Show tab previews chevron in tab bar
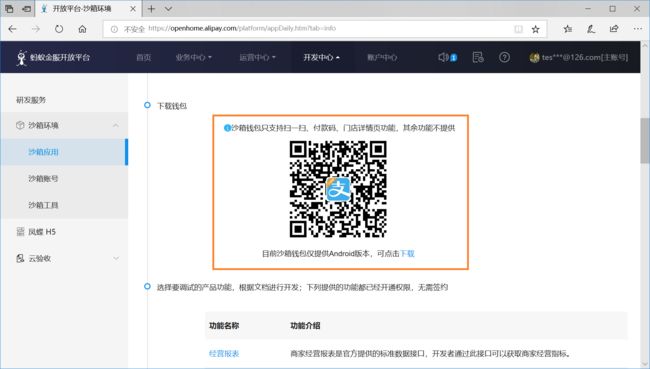 168,9
